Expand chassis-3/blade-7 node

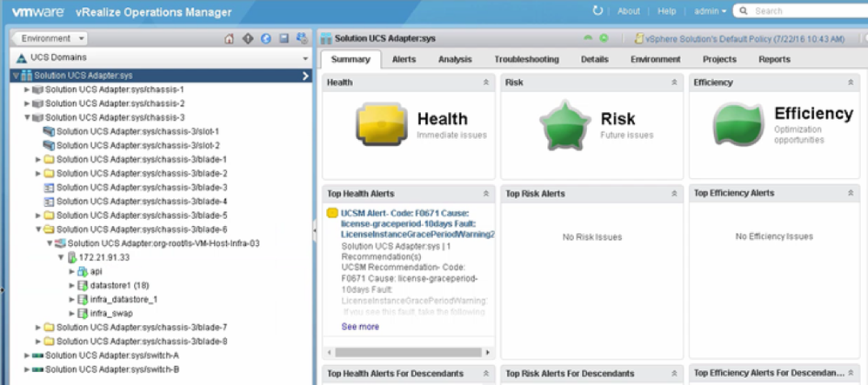click(x=38, y=327)
